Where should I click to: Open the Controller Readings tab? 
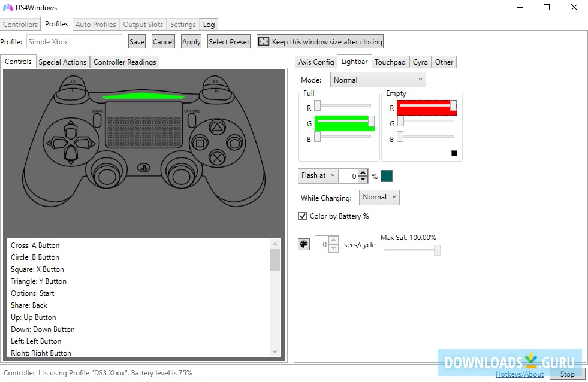(124, 61)
